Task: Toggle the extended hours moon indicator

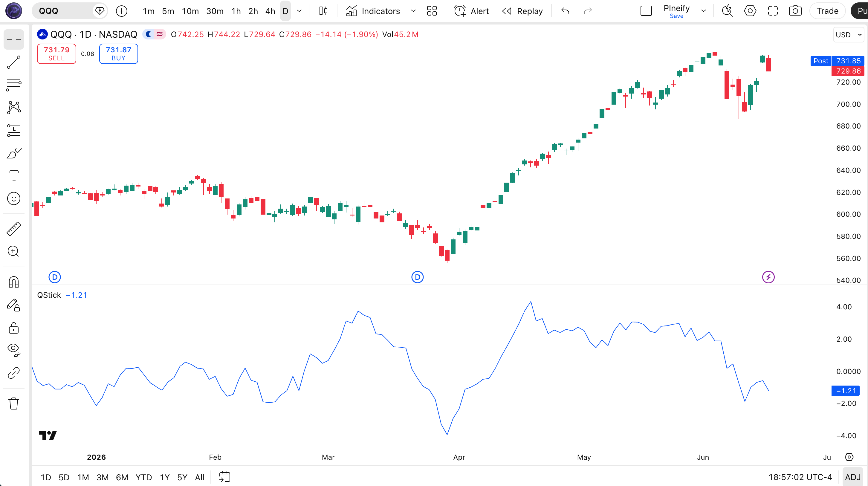Action: coord(148,34)
